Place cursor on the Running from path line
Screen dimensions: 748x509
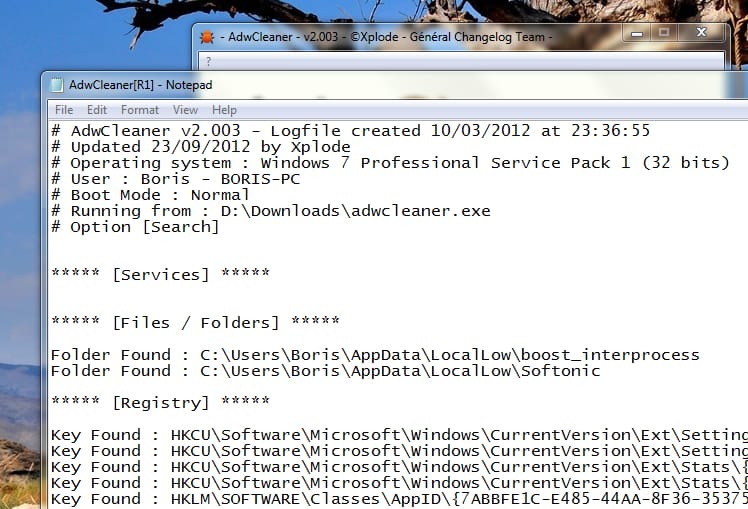(x=270, y=211)
